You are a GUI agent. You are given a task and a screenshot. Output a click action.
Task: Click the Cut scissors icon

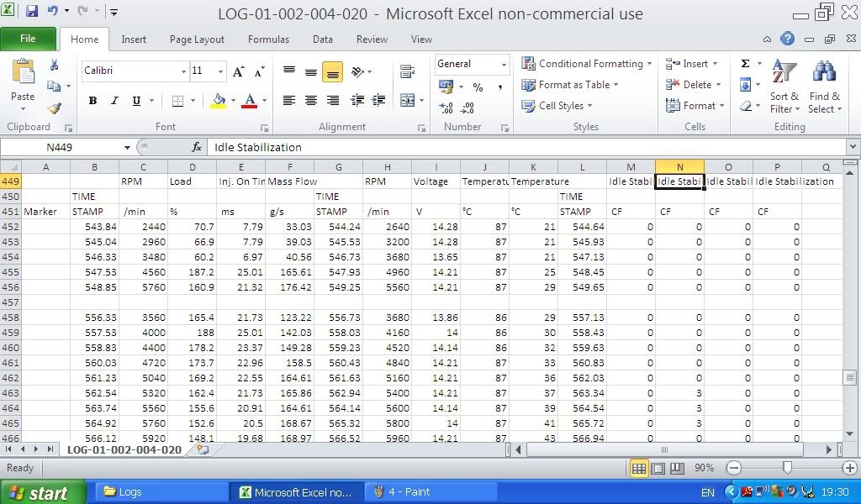click(55, 65)
